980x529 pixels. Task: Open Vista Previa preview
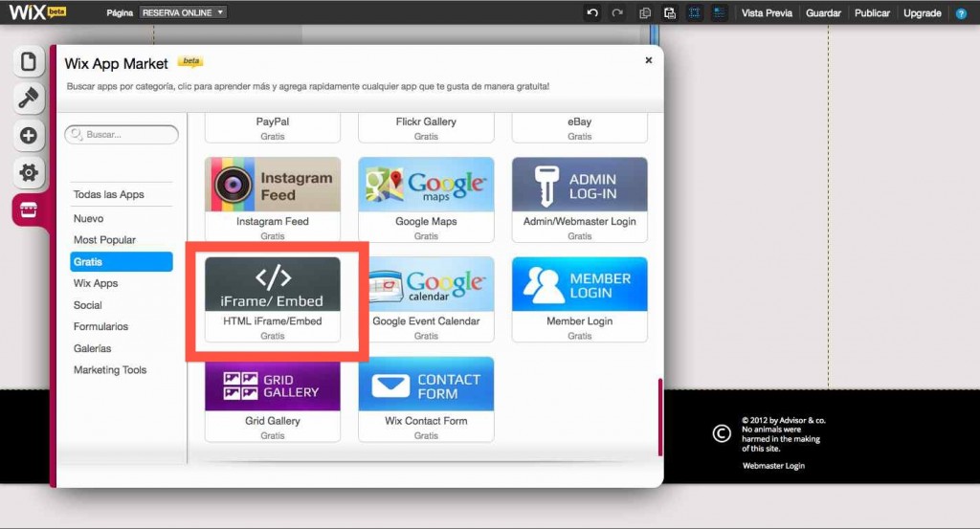[x=767, y=12]
